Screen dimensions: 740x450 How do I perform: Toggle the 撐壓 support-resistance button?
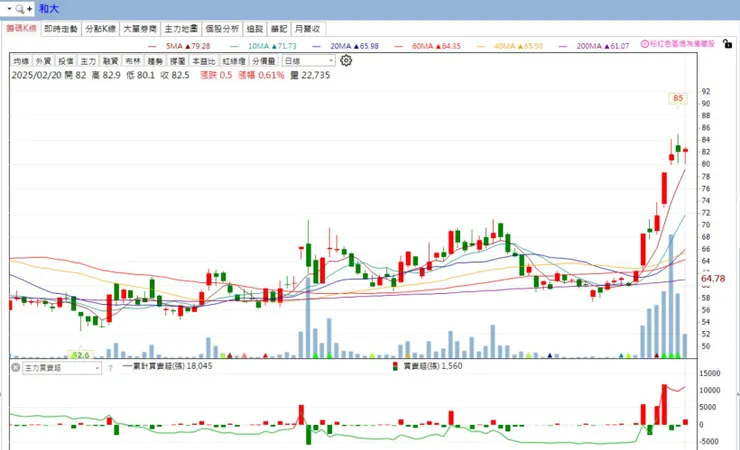[x=178, y=61]
